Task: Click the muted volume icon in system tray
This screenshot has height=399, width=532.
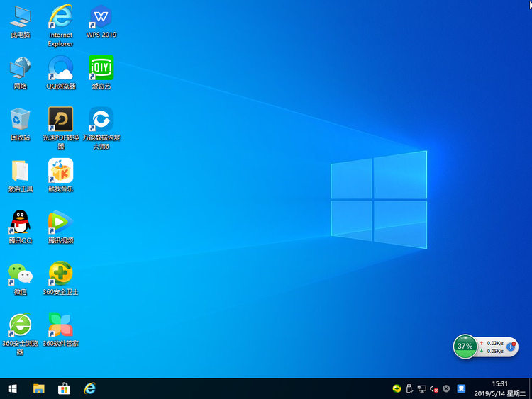Action: 433,388
